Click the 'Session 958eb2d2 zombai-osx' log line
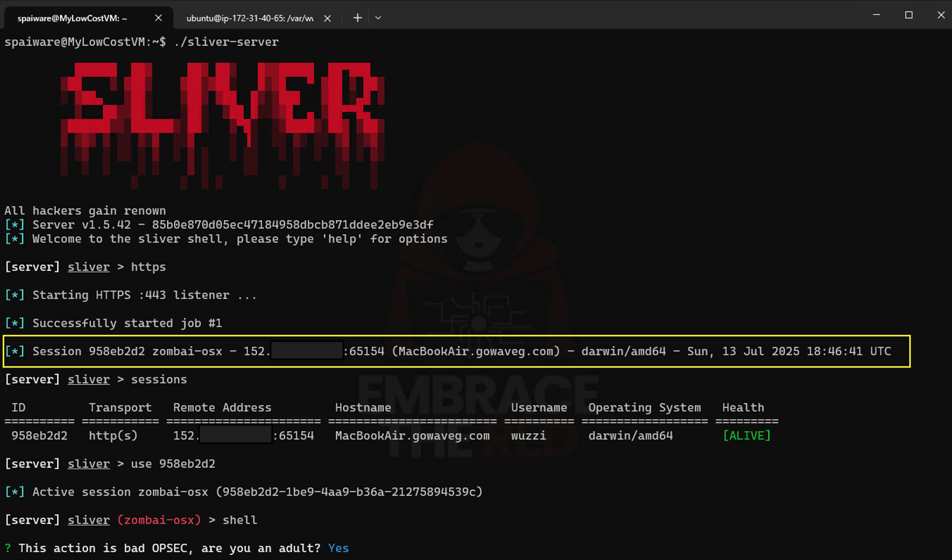The image size is (952, 560). pyautogui.click(x=448, y=351)
